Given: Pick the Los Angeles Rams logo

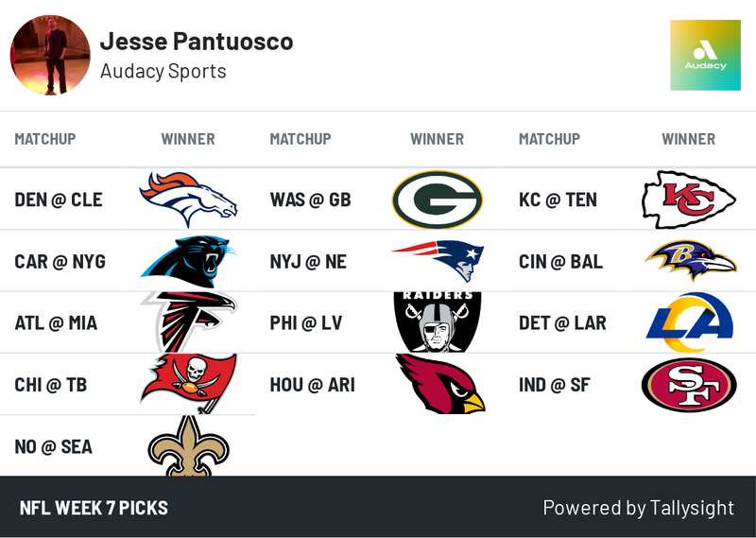Looking at the screenshot, I should coord(688,322).
